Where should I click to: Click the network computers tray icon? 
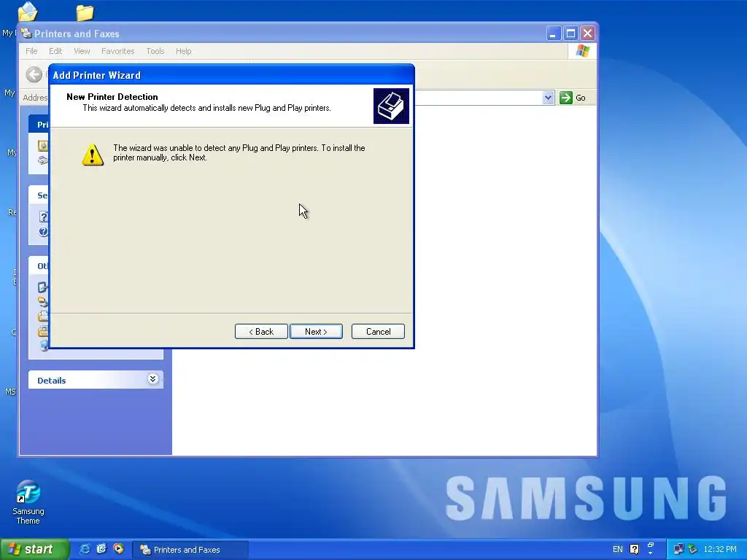click(x=678, y=550)
